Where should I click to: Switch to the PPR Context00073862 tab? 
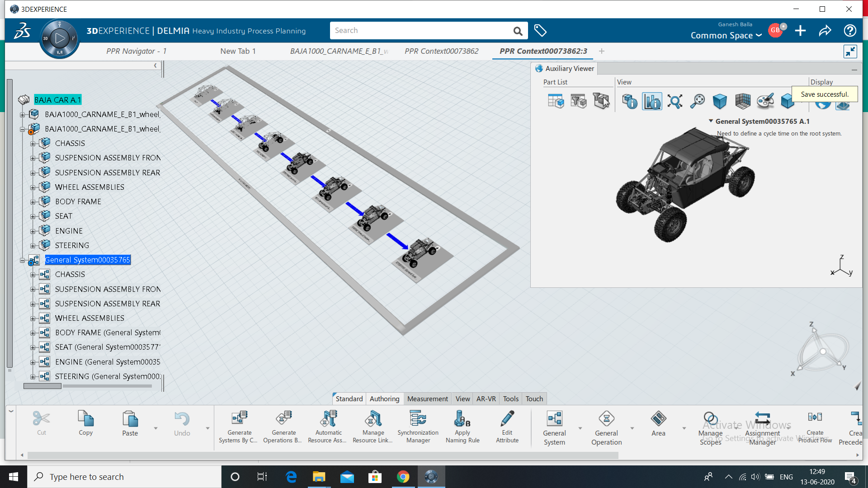click(441, 51)
